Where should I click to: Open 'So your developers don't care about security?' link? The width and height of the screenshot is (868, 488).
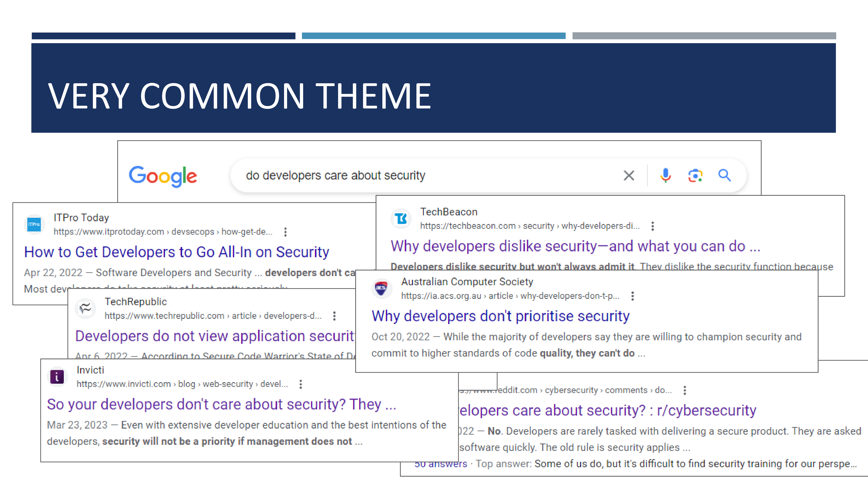[221, 404]
